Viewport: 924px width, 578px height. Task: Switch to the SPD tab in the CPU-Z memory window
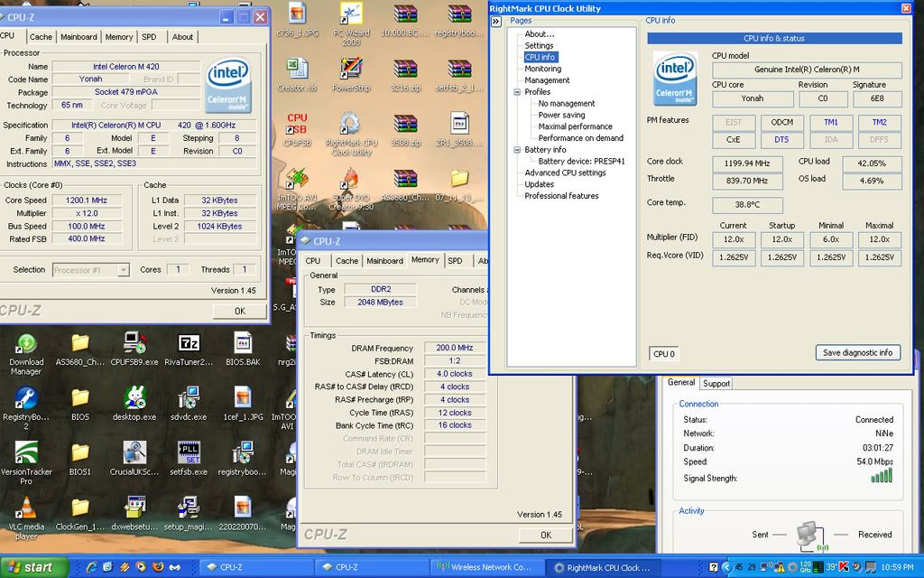click(x=455, y=261)
